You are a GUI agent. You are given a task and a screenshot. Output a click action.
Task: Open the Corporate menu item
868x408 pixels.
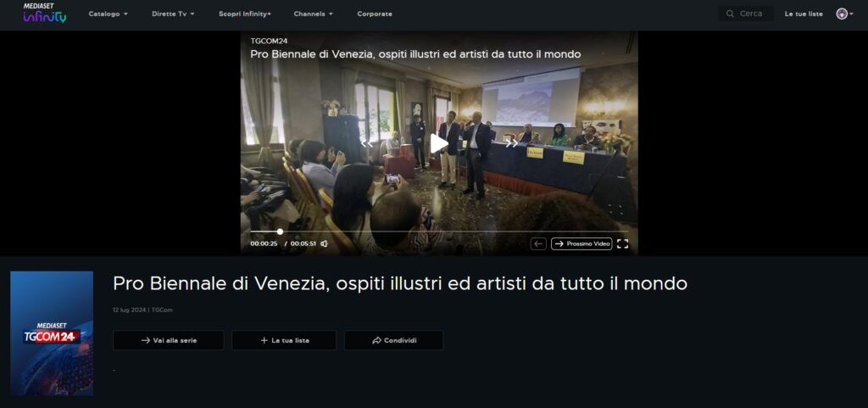click(x=375, y=14)
